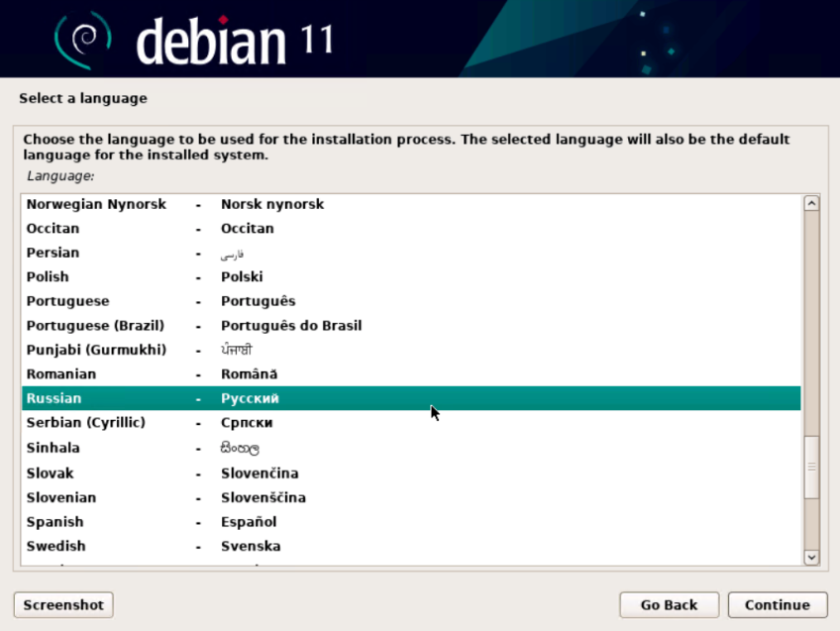Grab the language list scrollbar thumb
This screenshot has height=631, width=840.
(x=811, y=468)
